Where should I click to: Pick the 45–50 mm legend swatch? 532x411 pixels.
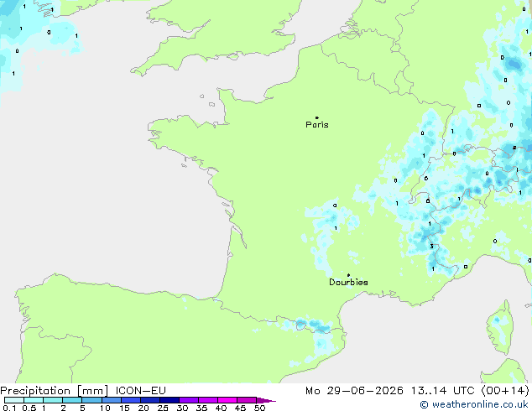[247, 400]
